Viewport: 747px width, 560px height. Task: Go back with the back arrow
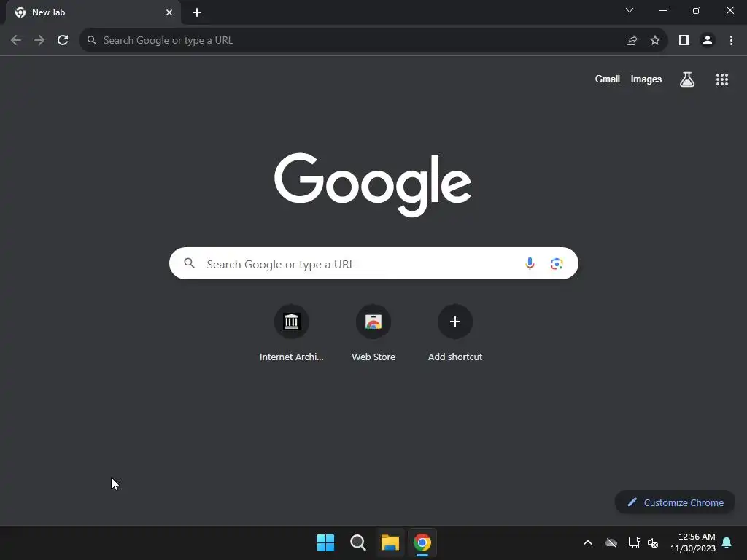pos(16,41)
